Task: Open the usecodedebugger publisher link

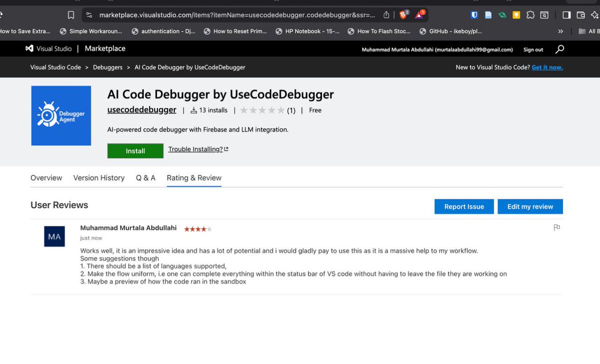Action: coord(142,110)
